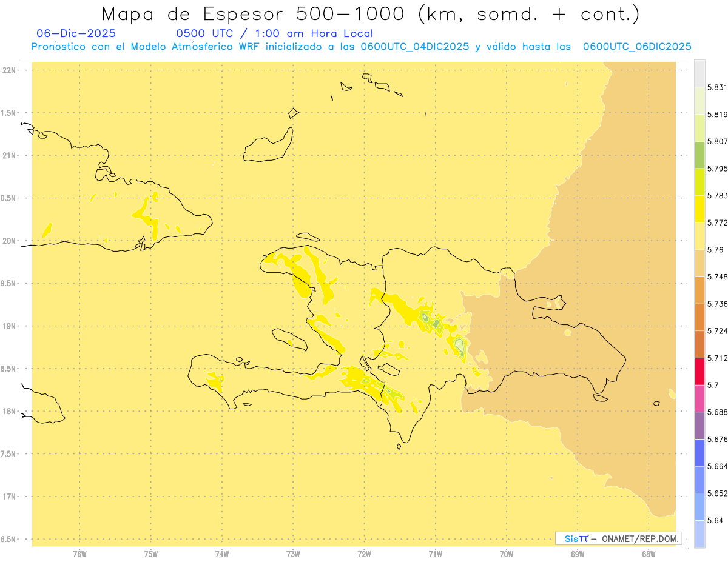Pick the tan colorbar swatch below 5.76
This screenshot has width=728, height=562.
coord(699,263)
